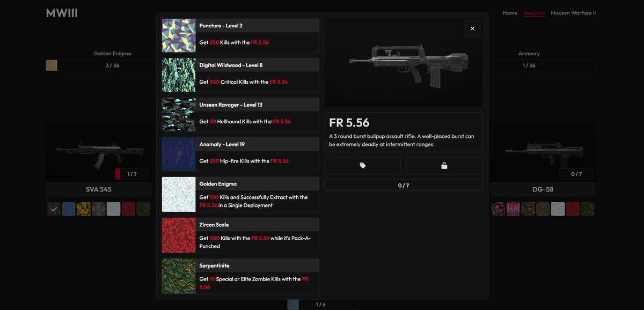Image resolution: width=644 pixels, height=310 pixels.
Task: Click the 0 / 7 counter on DG-58
Action: pyautogui.click(x=576, y=174)
